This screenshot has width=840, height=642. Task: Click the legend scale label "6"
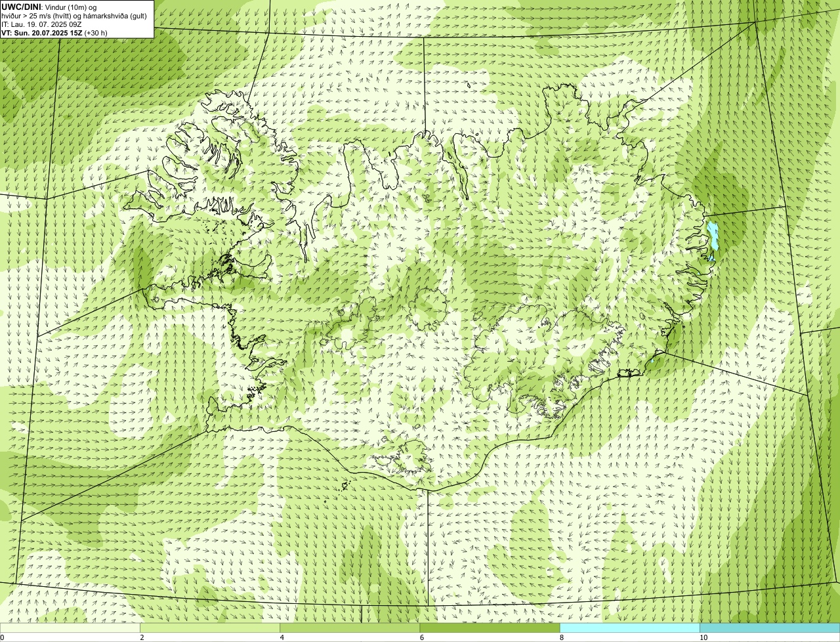(x=421, y=637)
